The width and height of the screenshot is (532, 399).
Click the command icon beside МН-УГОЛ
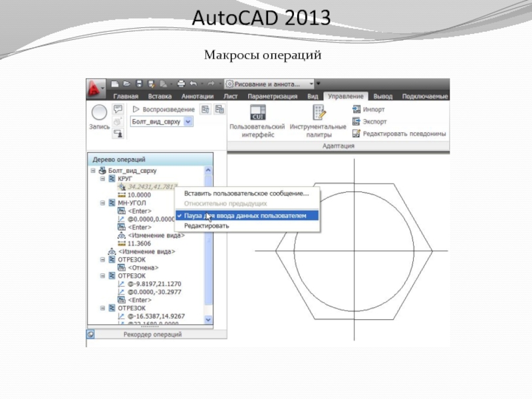(112, 203)
